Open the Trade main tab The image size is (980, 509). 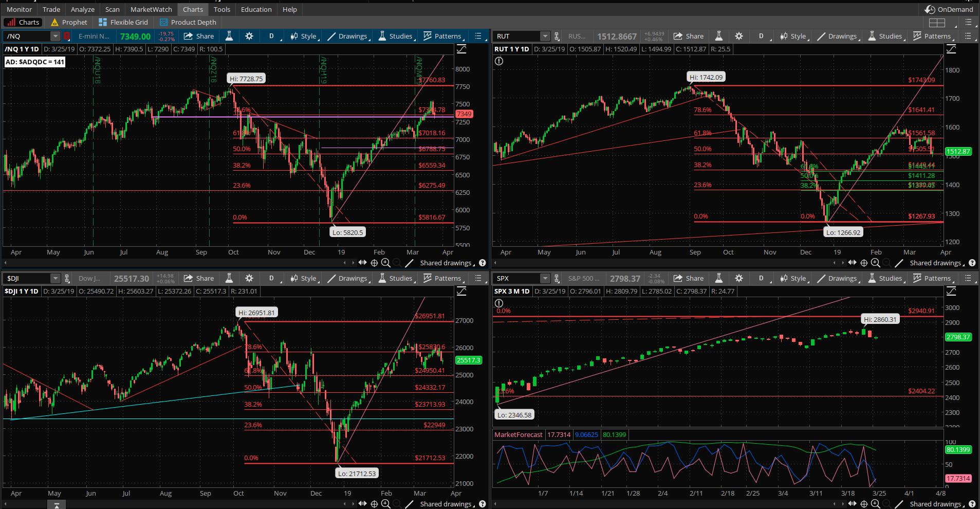point(51,9)
